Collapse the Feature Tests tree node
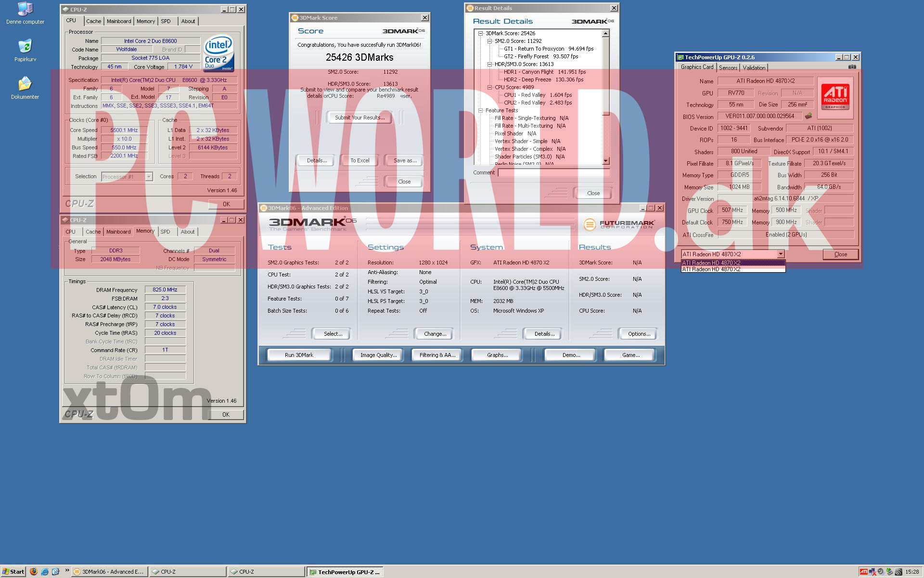The image size is (924, 578). pyautogui.click(x=480, y=110)
